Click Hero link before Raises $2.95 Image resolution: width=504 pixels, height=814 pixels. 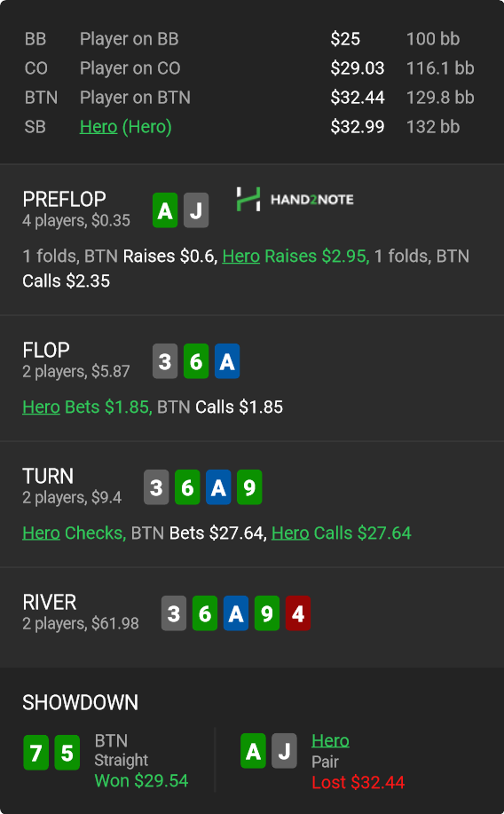coord(240,256)
